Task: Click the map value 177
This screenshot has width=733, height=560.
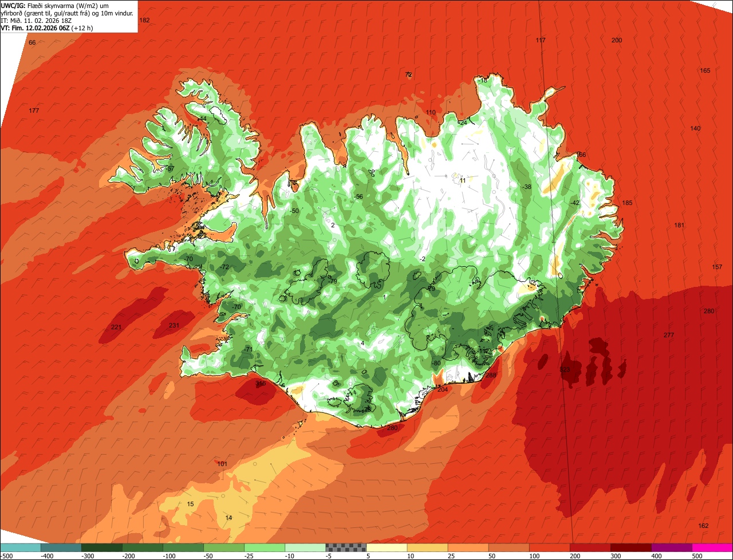Action: [34, 111]
